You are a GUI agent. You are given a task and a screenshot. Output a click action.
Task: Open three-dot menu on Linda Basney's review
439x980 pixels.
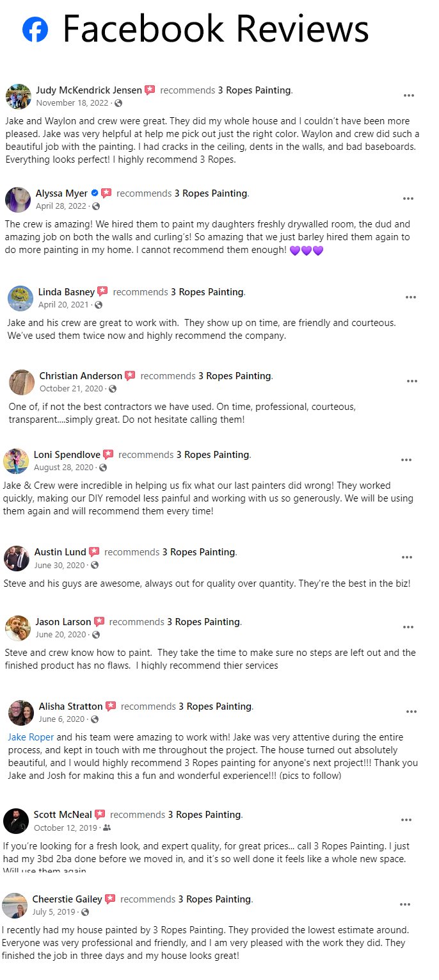(x=411, y=297)
